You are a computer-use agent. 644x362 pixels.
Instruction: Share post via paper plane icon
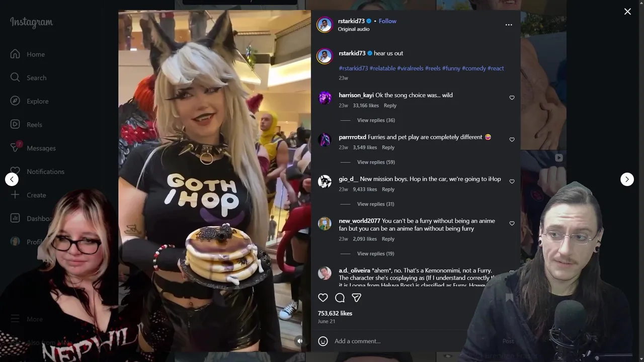click(x=356, y=298)
